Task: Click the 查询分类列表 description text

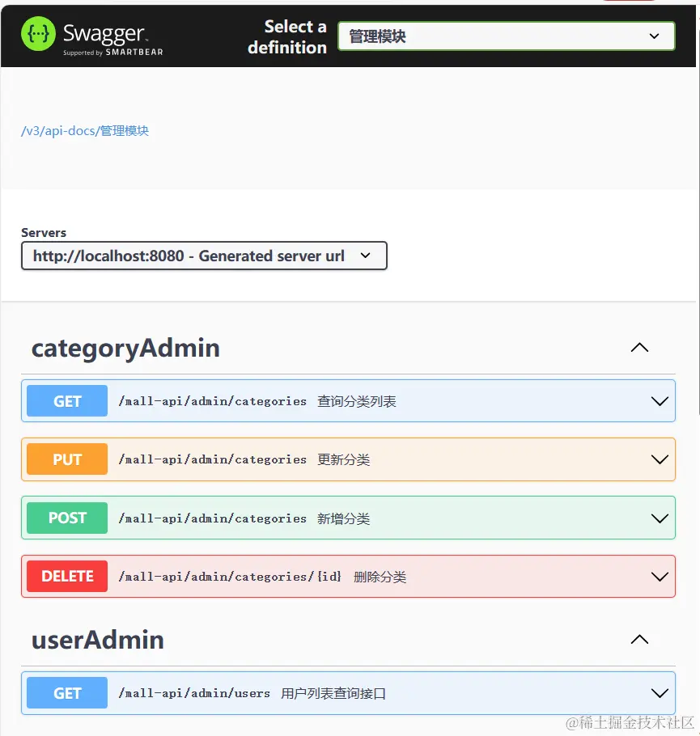Action: click(x=357, y=401)
